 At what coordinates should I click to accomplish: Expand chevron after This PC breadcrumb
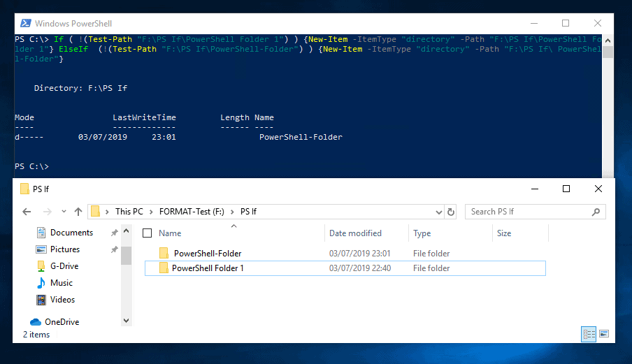[x=151, y=212]
